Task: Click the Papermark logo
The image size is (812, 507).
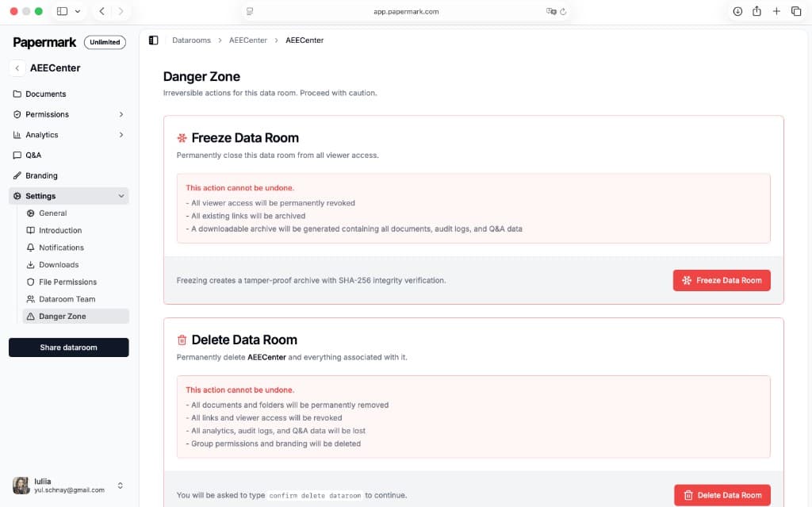Action: [44, 42]
